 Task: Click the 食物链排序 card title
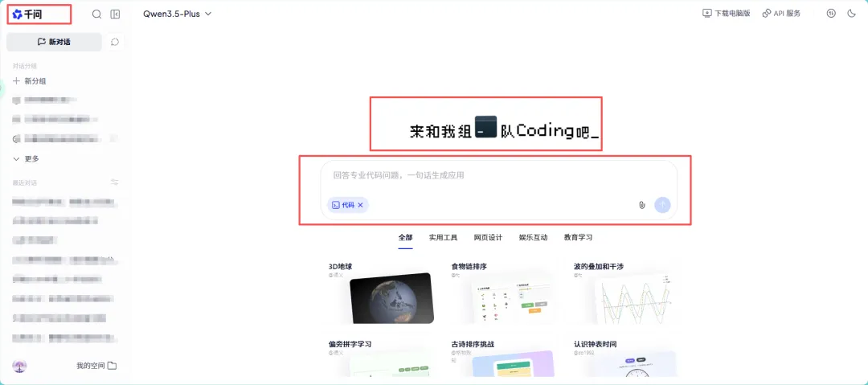(469, 267)
